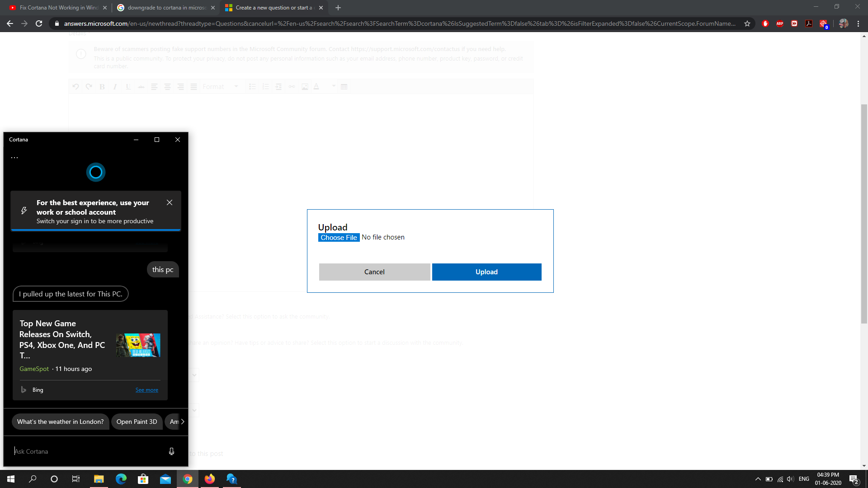
Task: Focus the Ask Cortana input field
Action: [x=88, y=451]
